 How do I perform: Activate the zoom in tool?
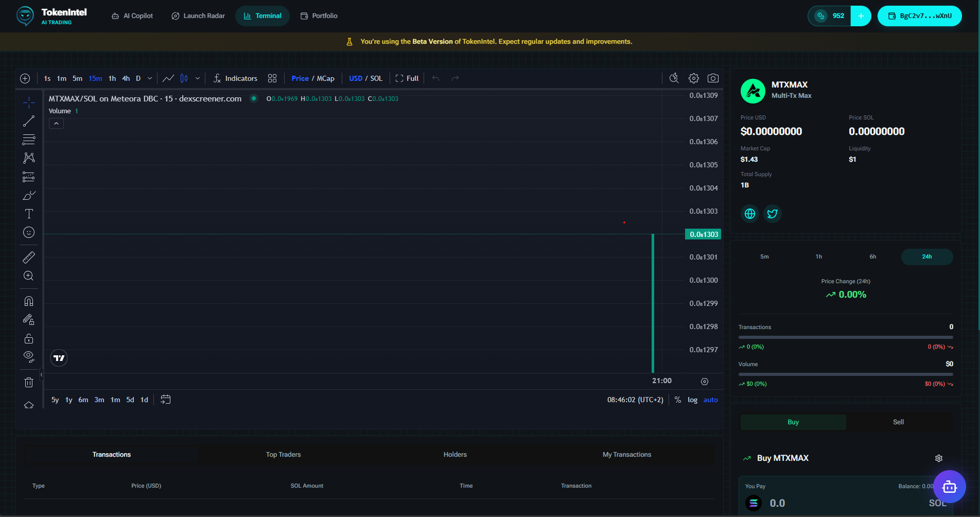[x=29, y=275]
